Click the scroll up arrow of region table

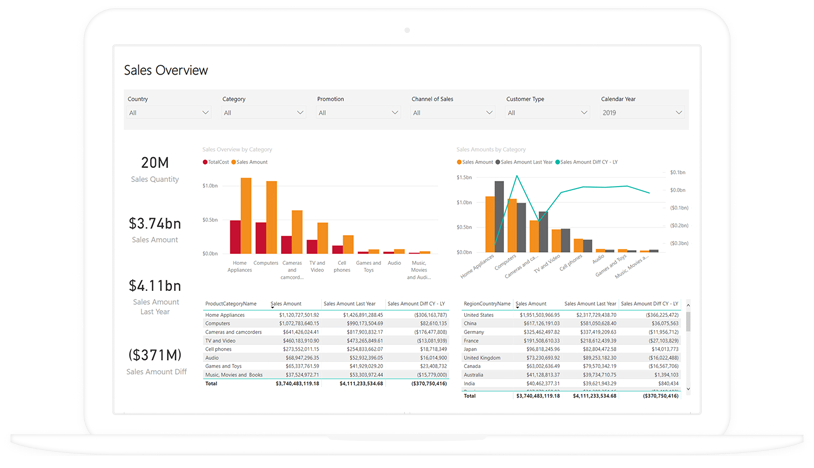(x=687, y=304)
